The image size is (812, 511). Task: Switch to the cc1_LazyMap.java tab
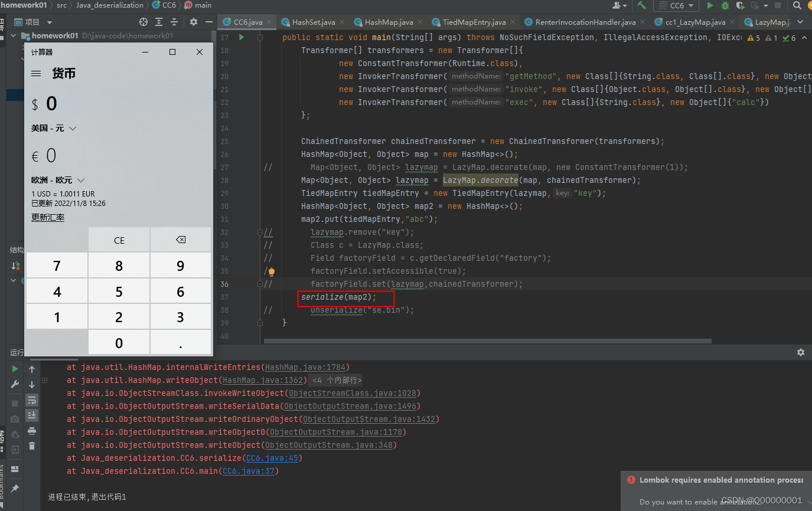(696, 22)
